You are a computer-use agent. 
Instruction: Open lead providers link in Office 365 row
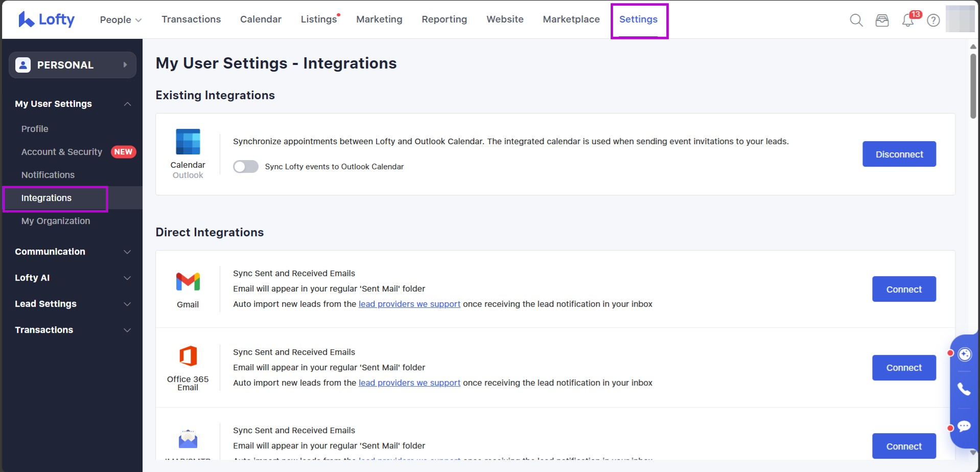pos(409,383)
